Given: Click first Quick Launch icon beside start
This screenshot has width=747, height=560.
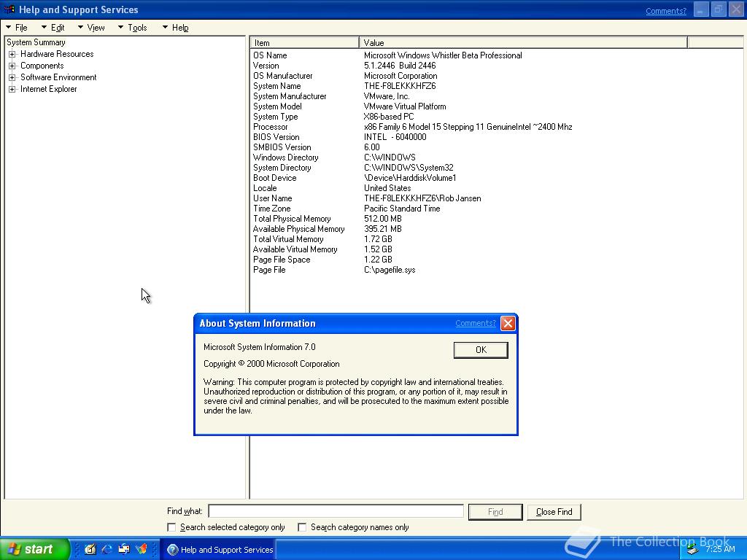Looking at the screenshot, I should [90, 549].
